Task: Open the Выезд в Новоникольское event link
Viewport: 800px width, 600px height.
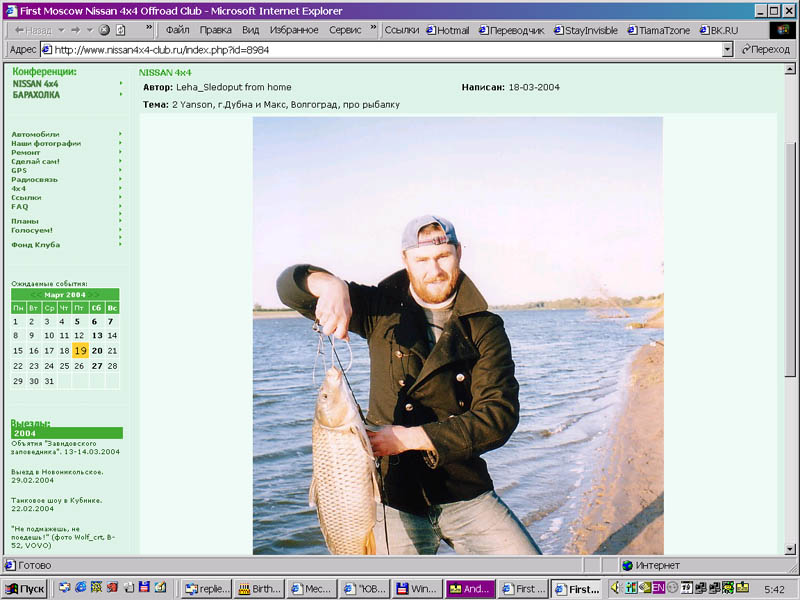Action: click(x=57, y=476)
